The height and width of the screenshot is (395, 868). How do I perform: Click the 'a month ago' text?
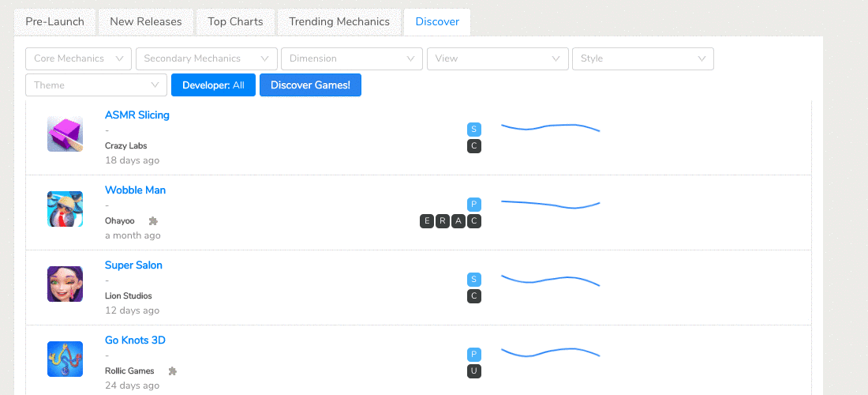pos(133,235)
